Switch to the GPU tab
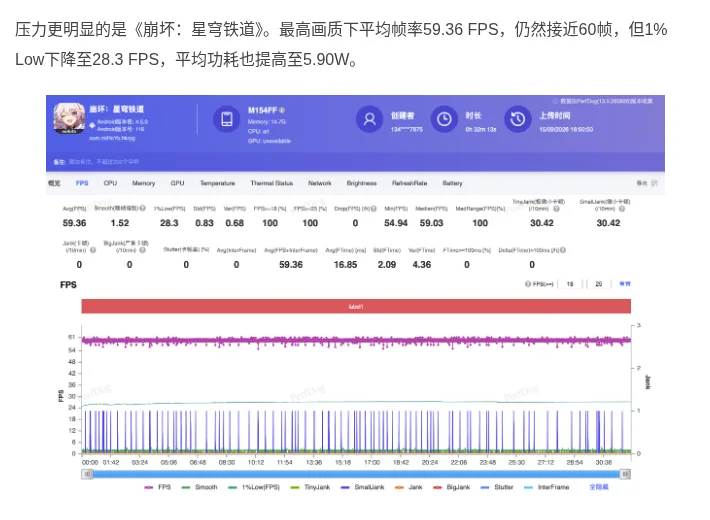Screen dimensions: 710x520 [178, 183]
